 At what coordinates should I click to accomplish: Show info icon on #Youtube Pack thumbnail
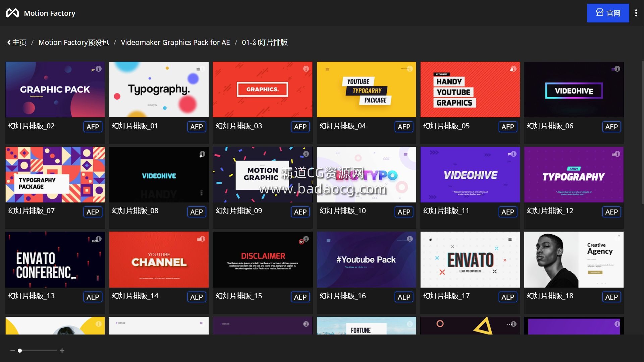point(410,239)
